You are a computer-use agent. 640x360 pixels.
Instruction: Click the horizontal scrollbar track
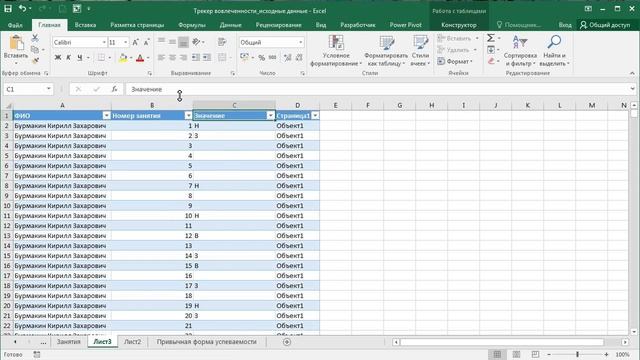tap(502, 342)
